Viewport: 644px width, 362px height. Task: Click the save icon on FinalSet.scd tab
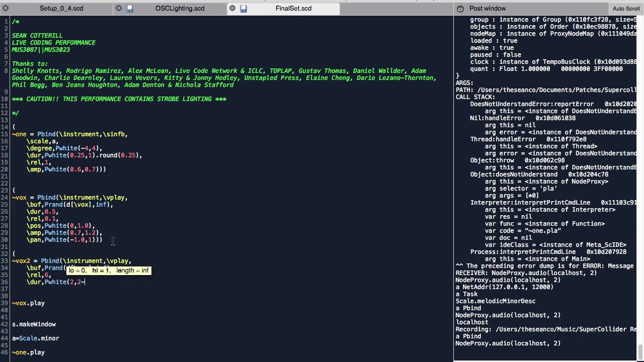coord(244,9)
